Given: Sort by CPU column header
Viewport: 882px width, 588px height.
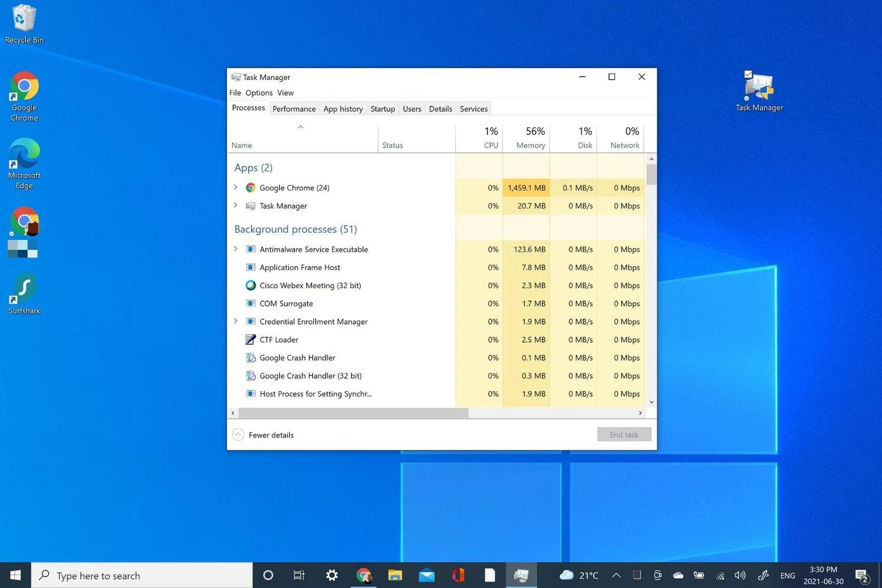Looking at the screenshot, I should [x=479, y=138].
